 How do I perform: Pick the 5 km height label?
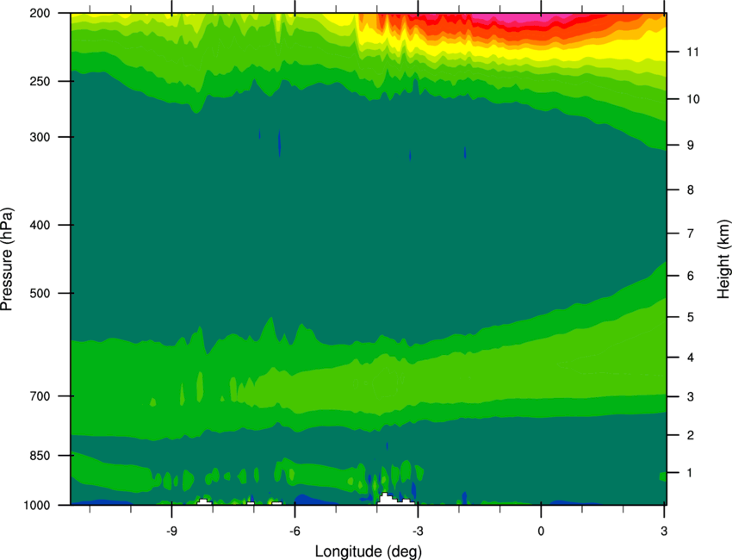691,317
